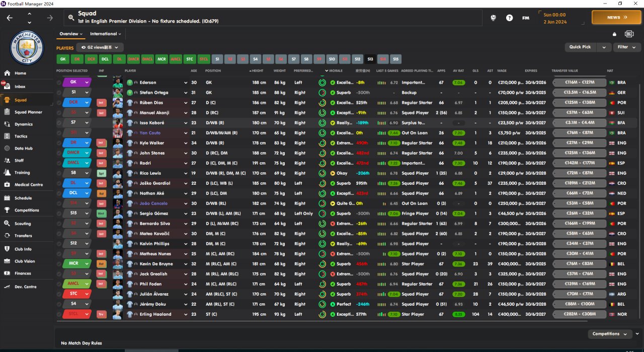Open the International tab menu
The height and width of the screenshot is (352, 644).
[x=106, y=34]
